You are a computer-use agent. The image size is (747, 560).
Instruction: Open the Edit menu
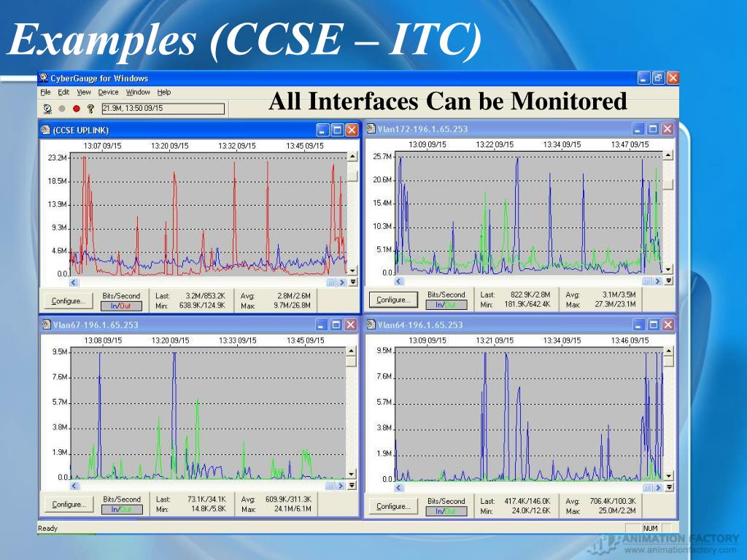[63, 92]
